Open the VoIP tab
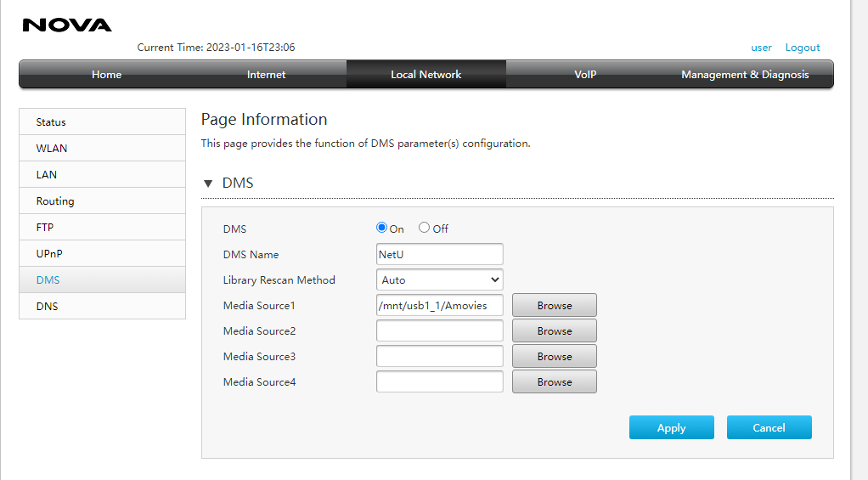The image size is (868, 480). pyautogui.click(x=585, y=74)
